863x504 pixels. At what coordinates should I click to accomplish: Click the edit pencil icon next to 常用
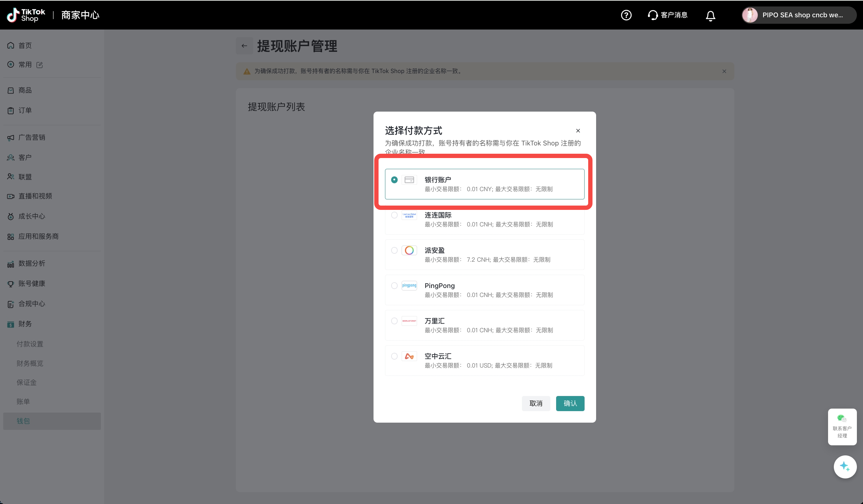pos(40,65)
